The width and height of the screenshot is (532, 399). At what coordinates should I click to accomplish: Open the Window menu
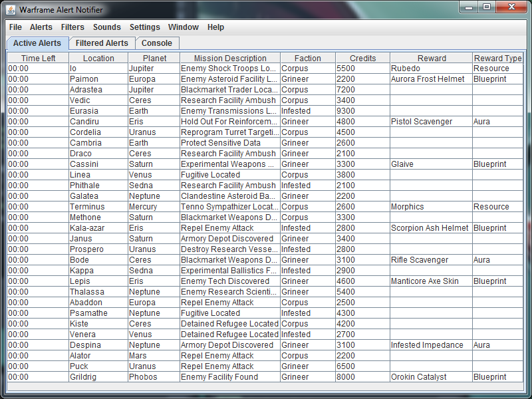coord(184,27)
